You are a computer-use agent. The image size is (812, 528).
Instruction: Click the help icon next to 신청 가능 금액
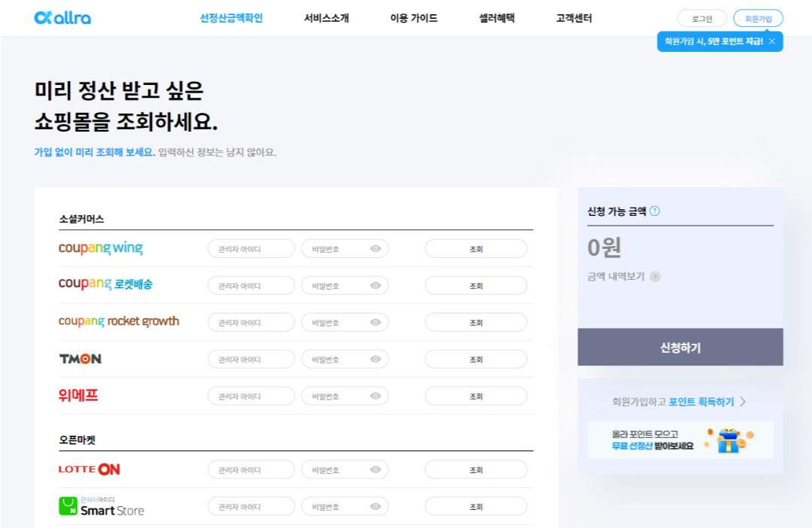(655, 211)
